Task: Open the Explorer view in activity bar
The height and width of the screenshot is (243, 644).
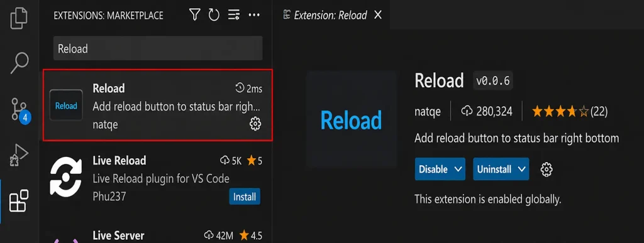Action: 19,18
